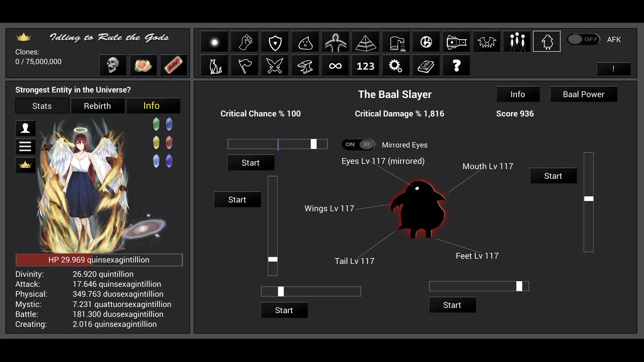Image resolution: width=644 pixels, height=362 pixels.
Task: Open the battery device icon
Action: click(456, 42)
